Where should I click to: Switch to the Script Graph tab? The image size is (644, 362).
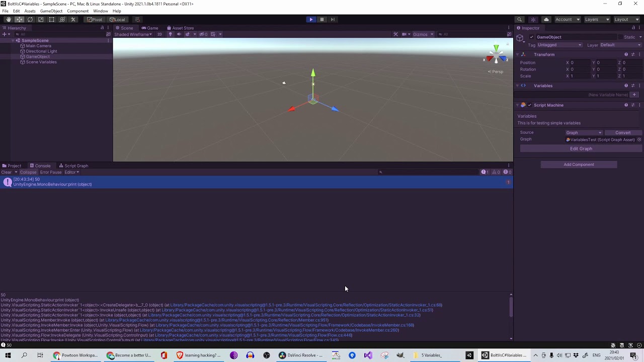[x=73, y=165]
